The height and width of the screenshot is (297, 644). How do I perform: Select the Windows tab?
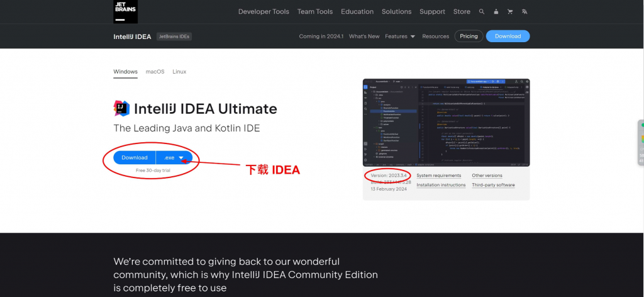coord(125,72)
